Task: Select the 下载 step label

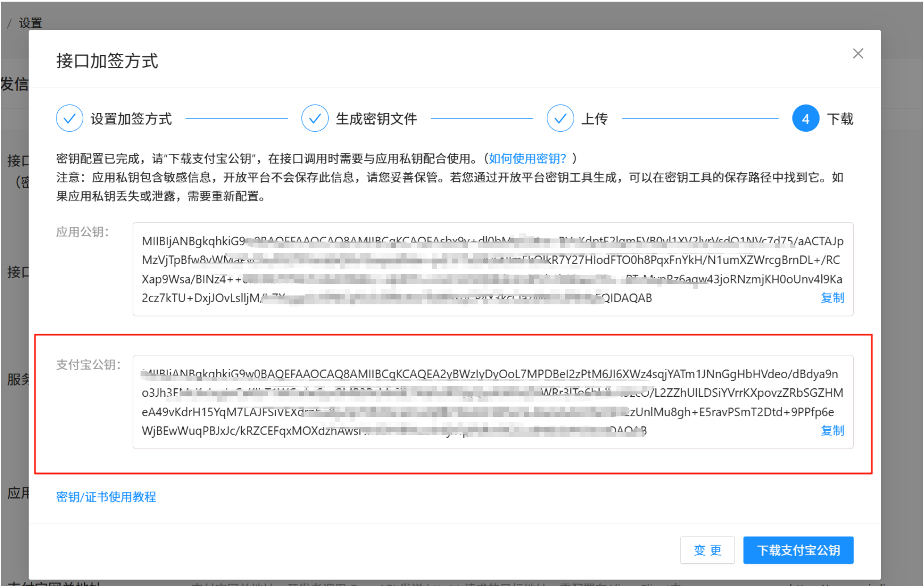Action: pos(840,119)
